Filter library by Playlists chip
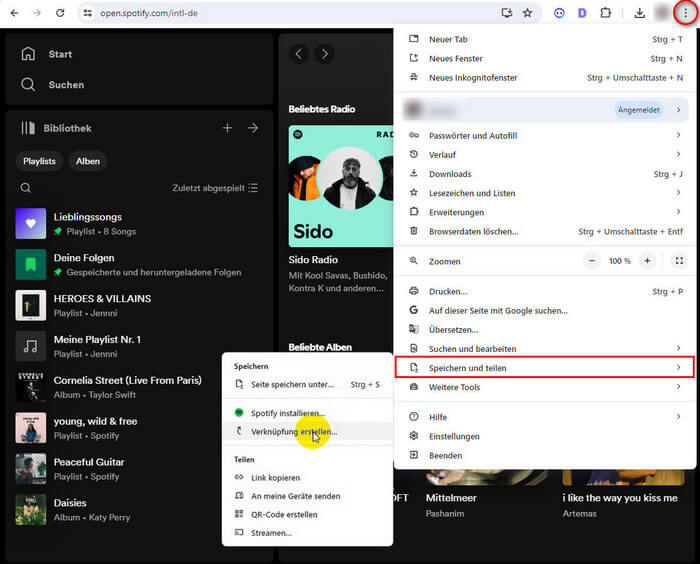The image size is (700, 564). click(x=39, y=161)
